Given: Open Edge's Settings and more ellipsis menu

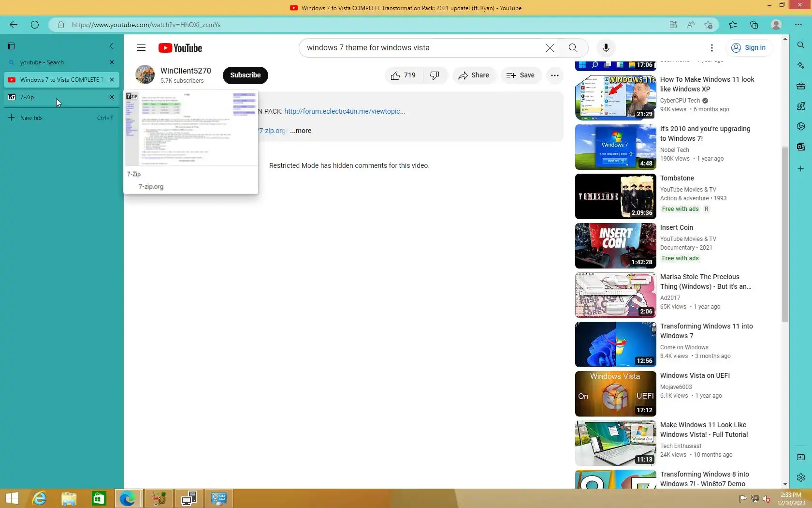Looking at the screenshot, I should 798,25.
